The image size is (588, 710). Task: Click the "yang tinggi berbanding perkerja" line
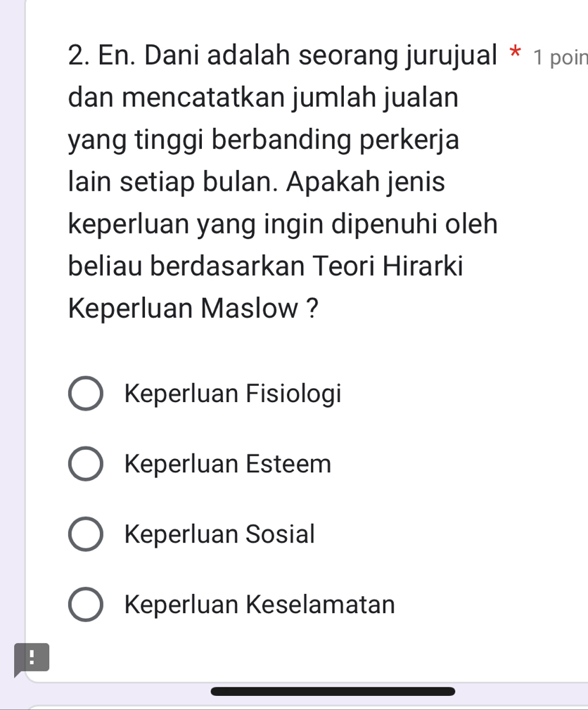coord(264,141)
